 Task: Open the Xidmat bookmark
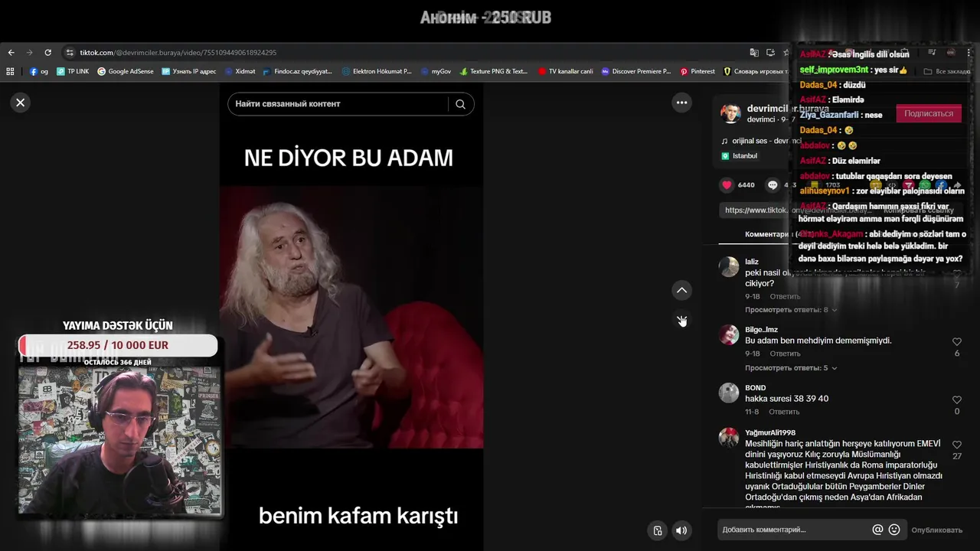(x=240, y=71)
